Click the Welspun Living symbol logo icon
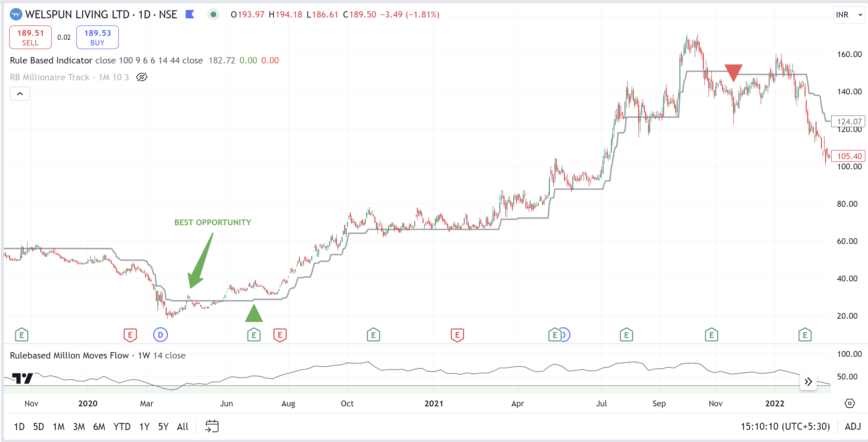This screenshot has height=442, width=868. (16, 14)
